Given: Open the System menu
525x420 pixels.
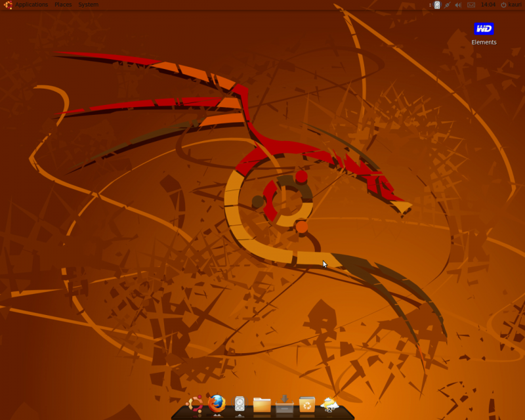Looking at the screenshot, I should coord(89,5).
